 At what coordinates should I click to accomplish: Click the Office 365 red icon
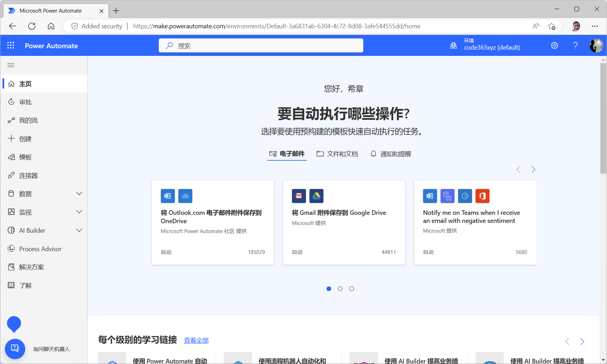pos(483,196)
